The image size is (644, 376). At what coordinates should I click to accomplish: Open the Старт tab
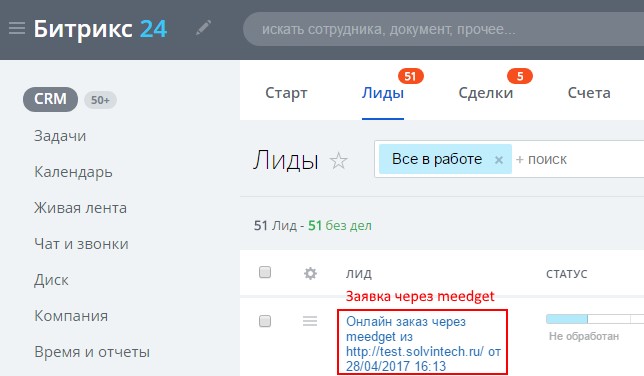(x=286, y=93)
